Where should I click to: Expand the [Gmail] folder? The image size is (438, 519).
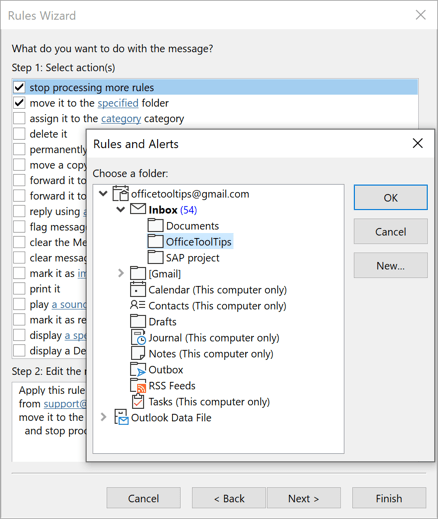121,273
